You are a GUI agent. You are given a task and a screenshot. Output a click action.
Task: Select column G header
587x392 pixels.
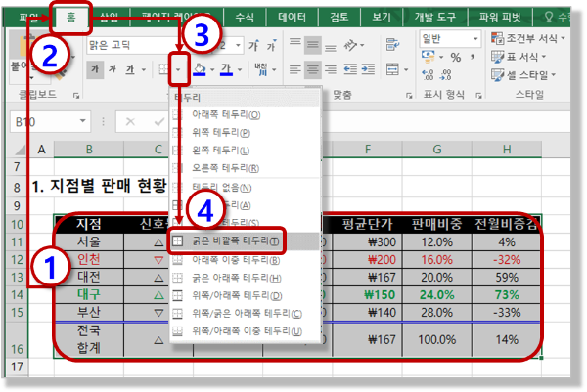coord(437,150)
